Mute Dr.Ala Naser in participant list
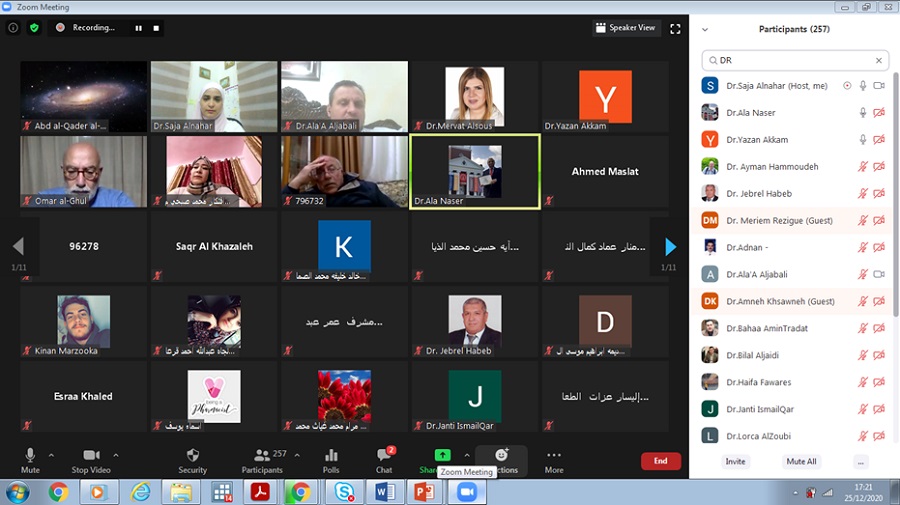 point(862,112)
